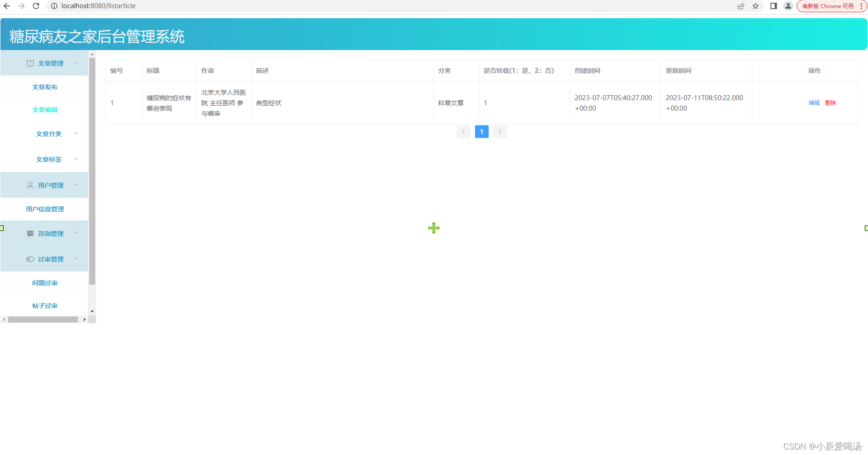
Task: Open 帖子过审 menu item
Action: click(45, 306)
